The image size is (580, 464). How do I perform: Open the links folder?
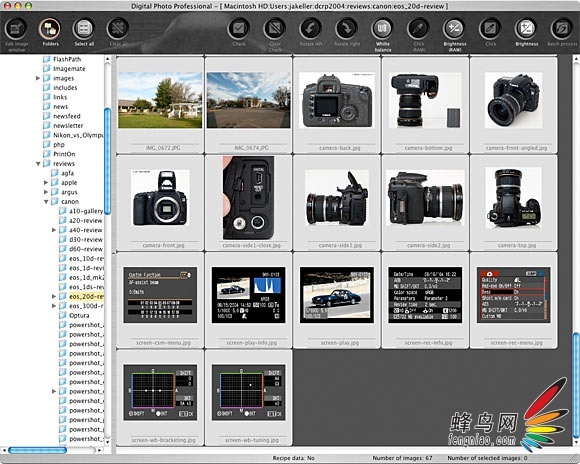click(55, 97)
